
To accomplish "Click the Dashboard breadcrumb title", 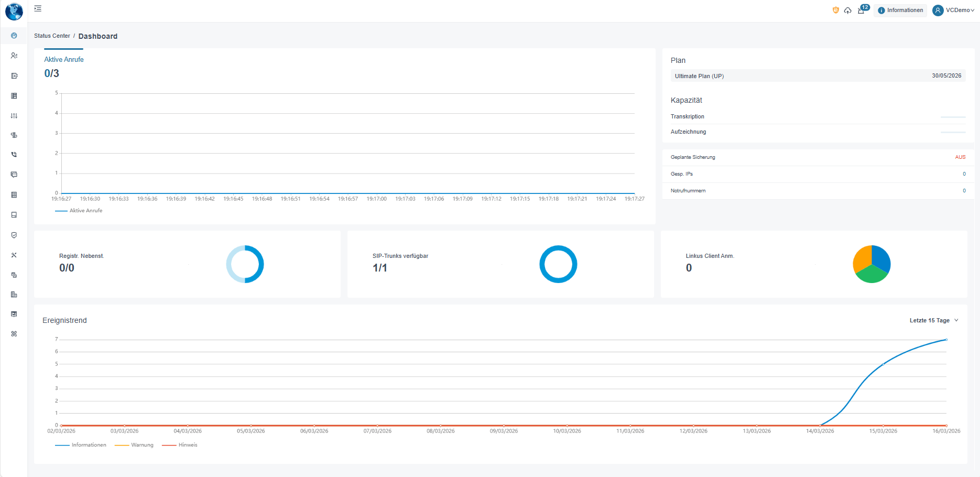I will point(98,36).
